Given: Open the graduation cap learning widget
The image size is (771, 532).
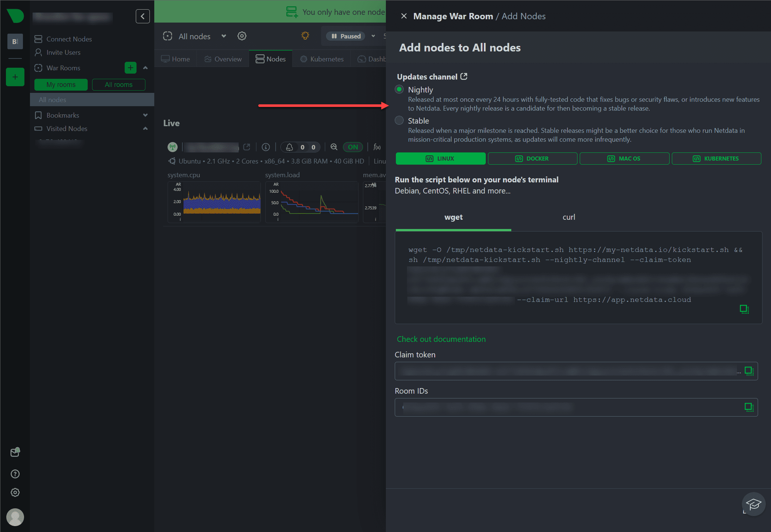Looking at the screenshot, I should click(x=753, y=504).
